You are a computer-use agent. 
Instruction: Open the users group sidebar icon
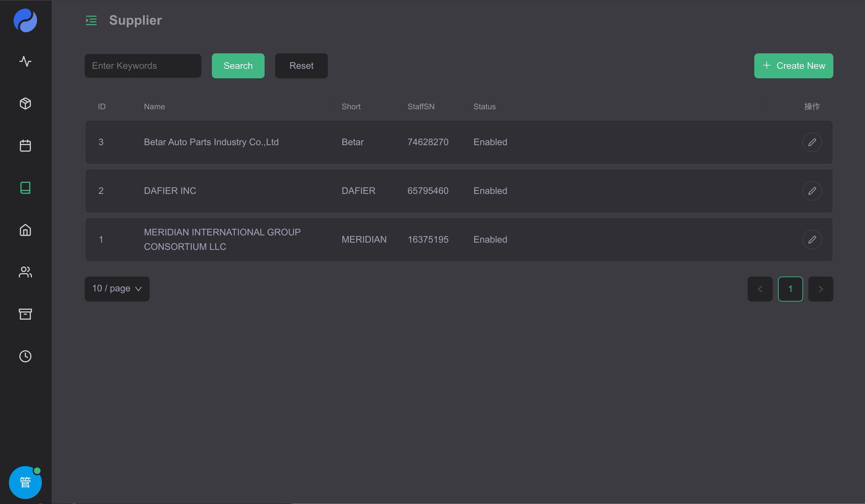25,272
